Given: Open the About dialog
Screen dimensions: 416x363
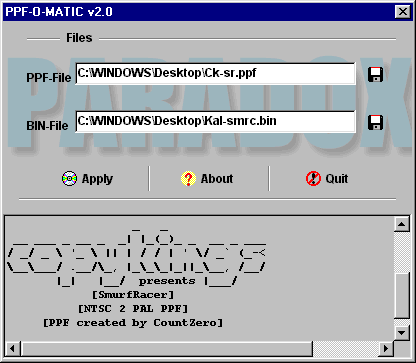Looking at the screenshot, I should (x=207, y=179).
